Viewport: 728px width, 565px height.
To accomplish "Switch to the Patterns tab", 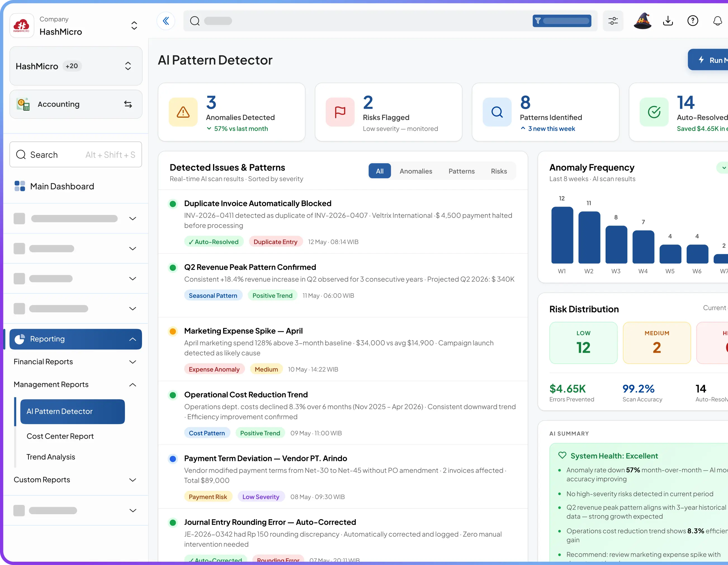I will [x=461, y=171].
